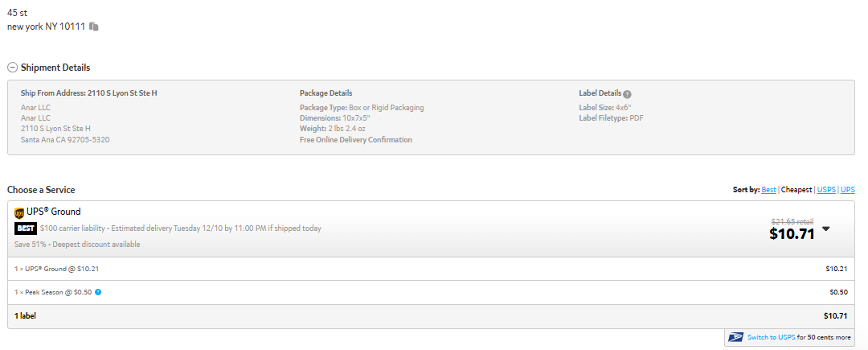Screen dimensions: 868x350
Task: Click the 1 label total row
Action: pos(432,316)
